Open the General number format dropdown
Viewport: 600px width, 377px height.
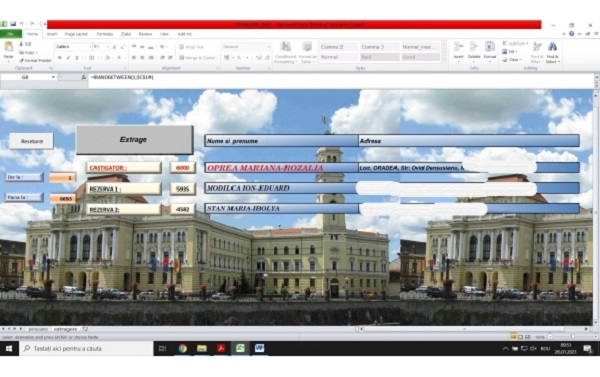[269, 47]
